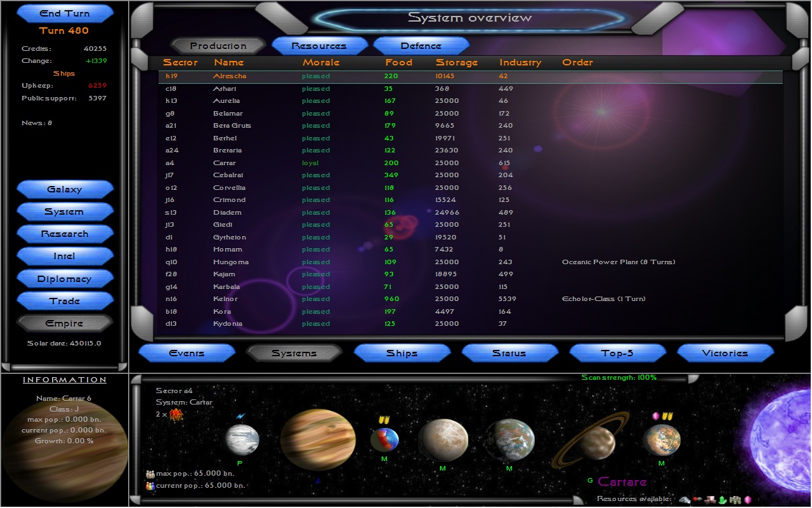Viewport: 812px width, 508px height.
Task: Click the white class P planet
Action: click(242, 439)
